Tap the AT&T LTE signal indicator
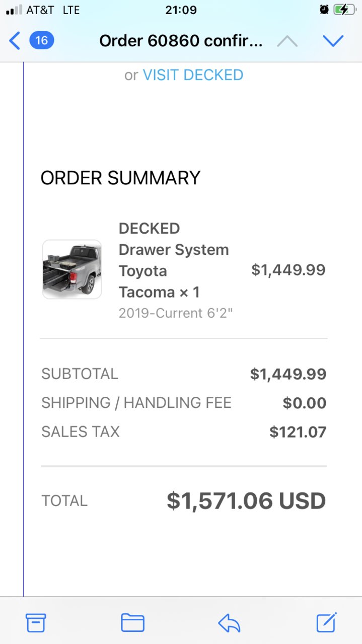Image resolution: width=362 pixels, height=644 pixels. click(x=43, y=10)
